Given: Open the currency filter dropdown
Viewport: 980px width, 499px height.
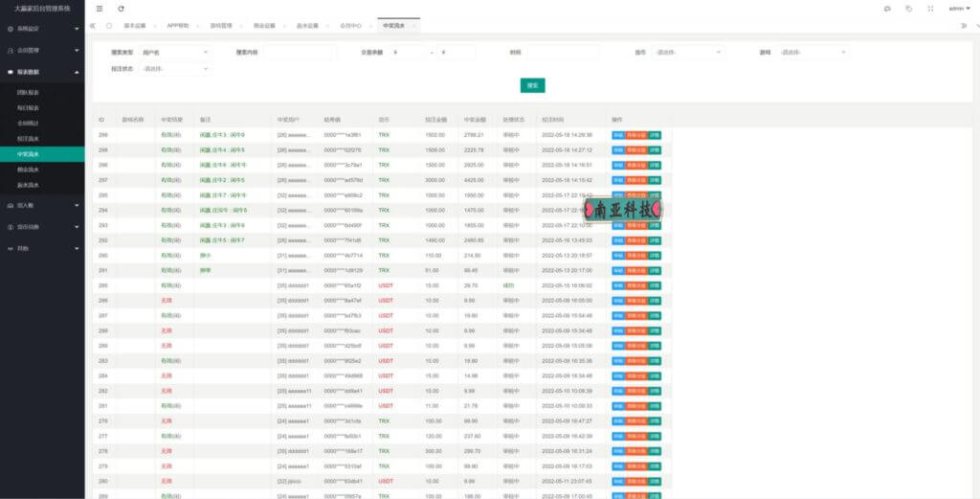Looking at the screenshot, I should pos(687,53).
